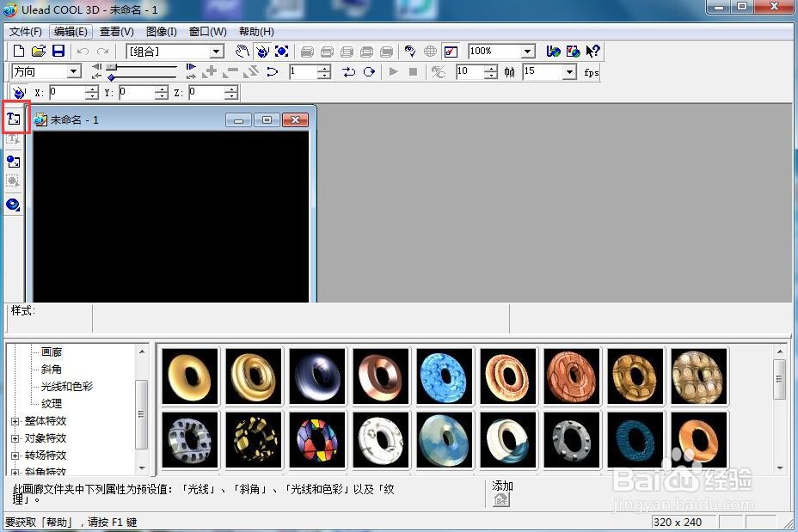Open the 100% zoom dropdown

tap(528, 52)
